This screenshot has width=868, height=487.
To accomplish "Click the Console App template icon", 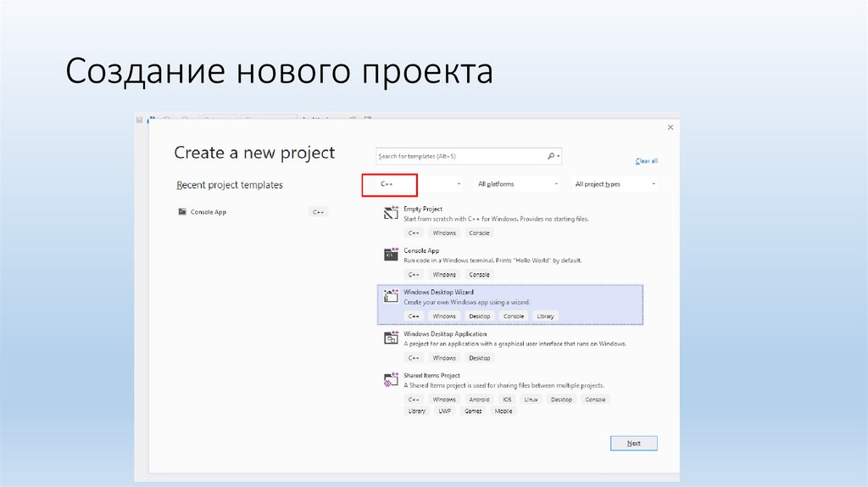I will (391, 255).
